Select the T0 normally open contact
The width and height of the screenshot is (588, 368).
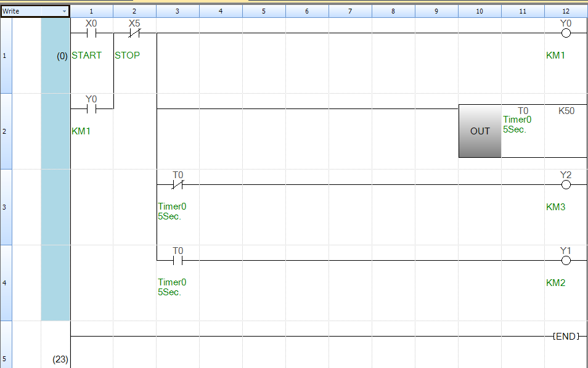(178, 260)
